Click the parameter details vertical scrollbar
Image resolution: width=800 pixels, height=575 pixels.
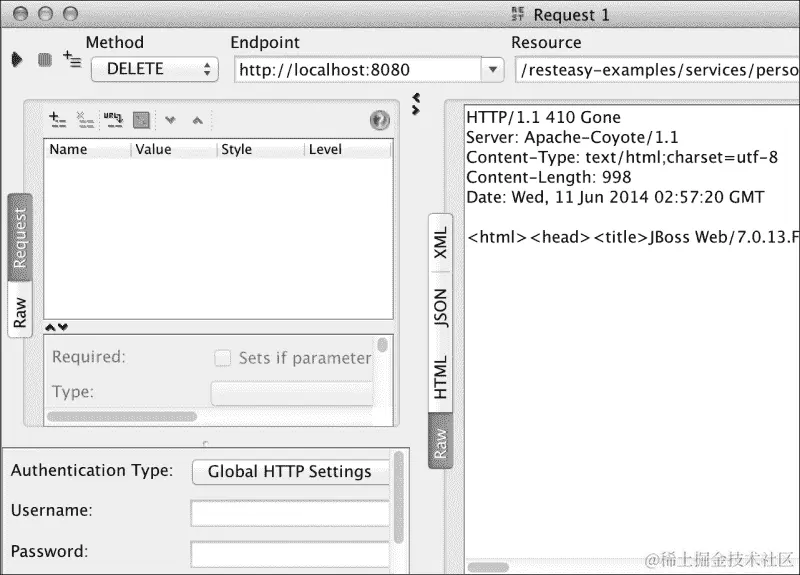[382, 345]
